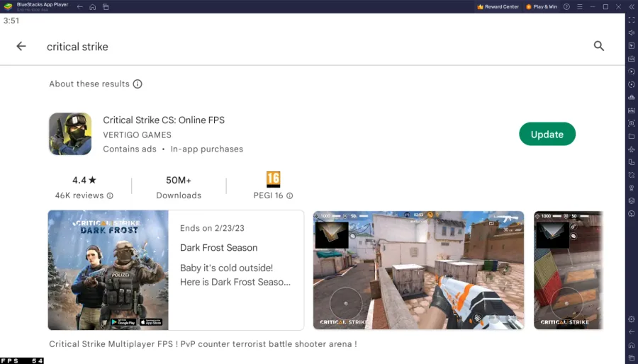The width and height of the screenshot is (638, 364).
Task: Click the sidebar play-in-box icon under volume
Action: 632,46
